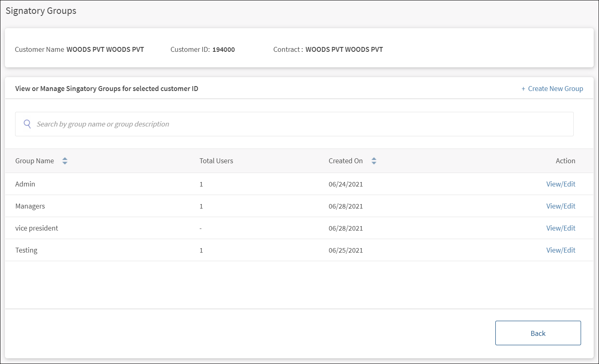Image resolution: width=599 pixels, height=364 pixels.
Task: Open View/Edit for the Managers group
Action: [x=561, y=206]
